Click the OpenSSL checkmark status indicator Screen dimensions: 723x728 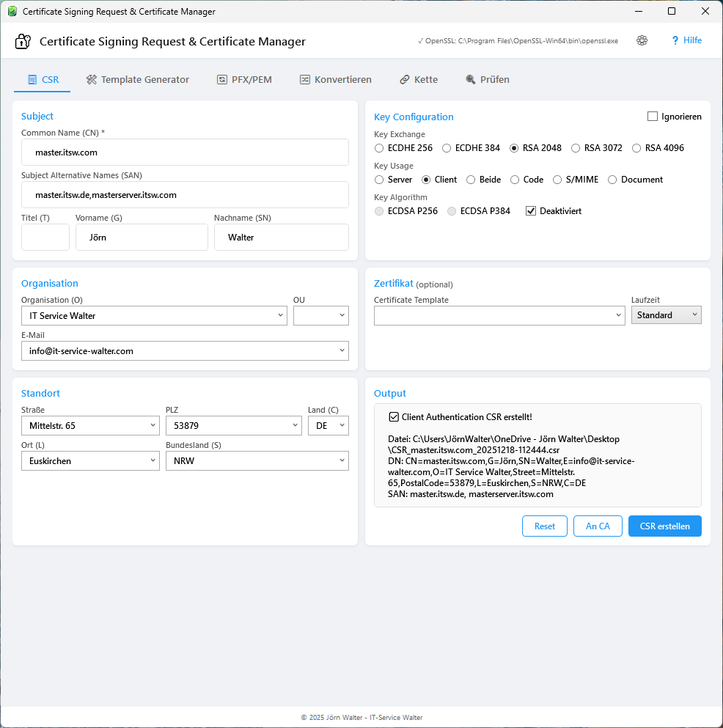coord(421,40)
